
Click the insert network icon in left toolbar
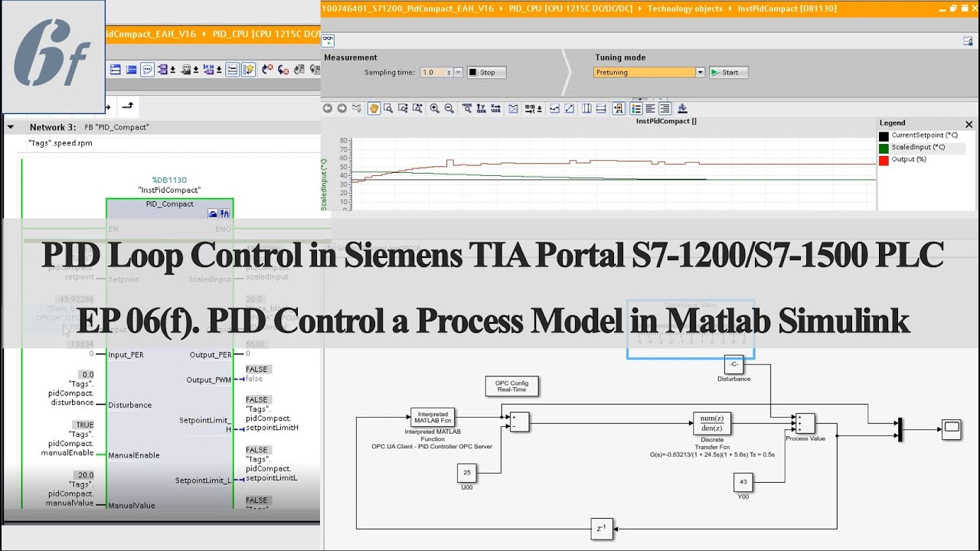[116, 70]
